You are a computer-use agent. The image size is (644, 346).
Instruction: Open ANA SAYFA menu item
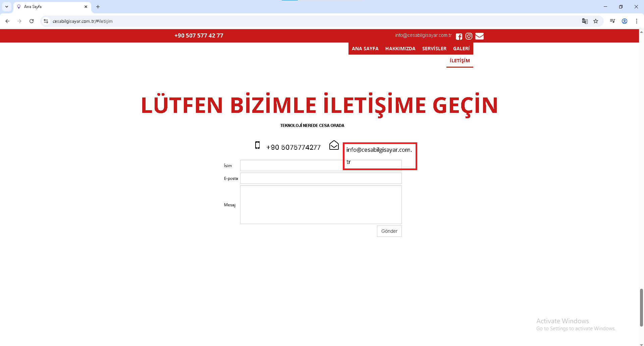(x=365, y=49)
